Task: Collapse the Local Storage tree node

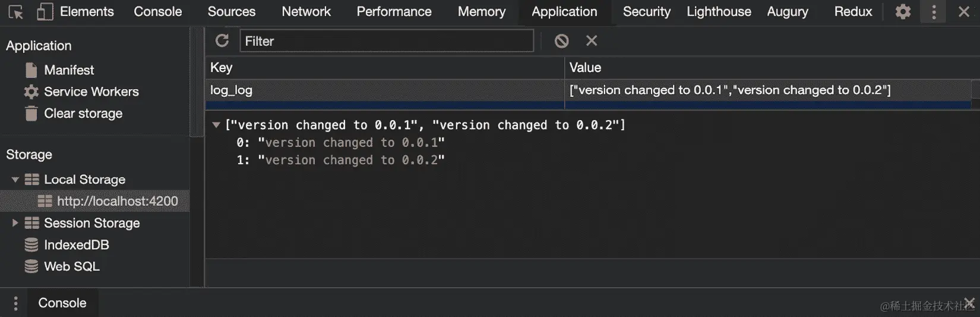Action: (x=15, y=180)
